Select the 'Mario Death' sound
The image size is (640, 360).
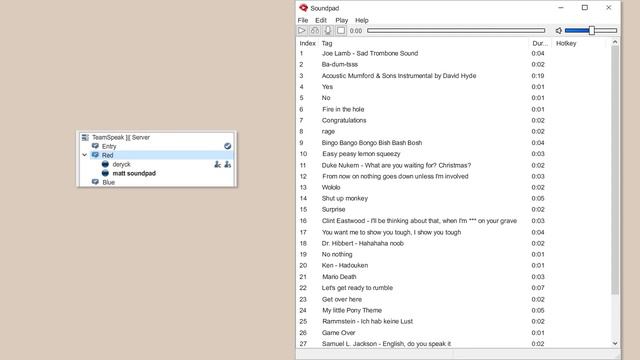pos(339,277)
